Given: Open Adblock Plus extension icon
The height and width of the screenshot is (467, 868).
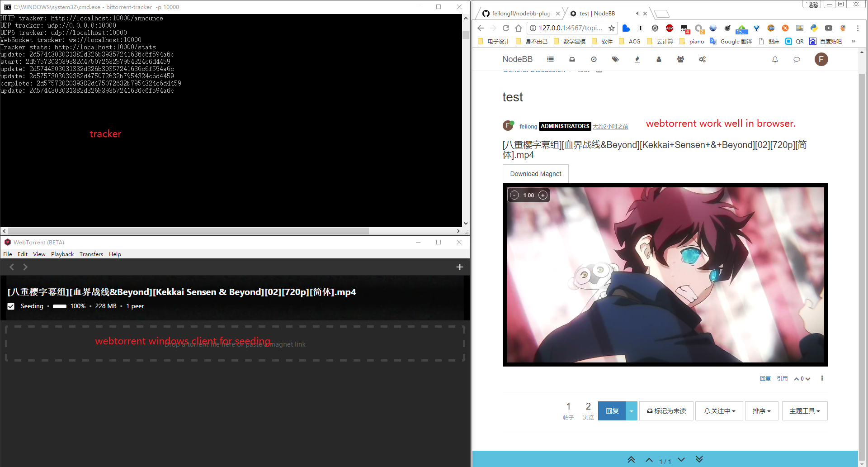Looking at the screenshot, I should point(670,28).
